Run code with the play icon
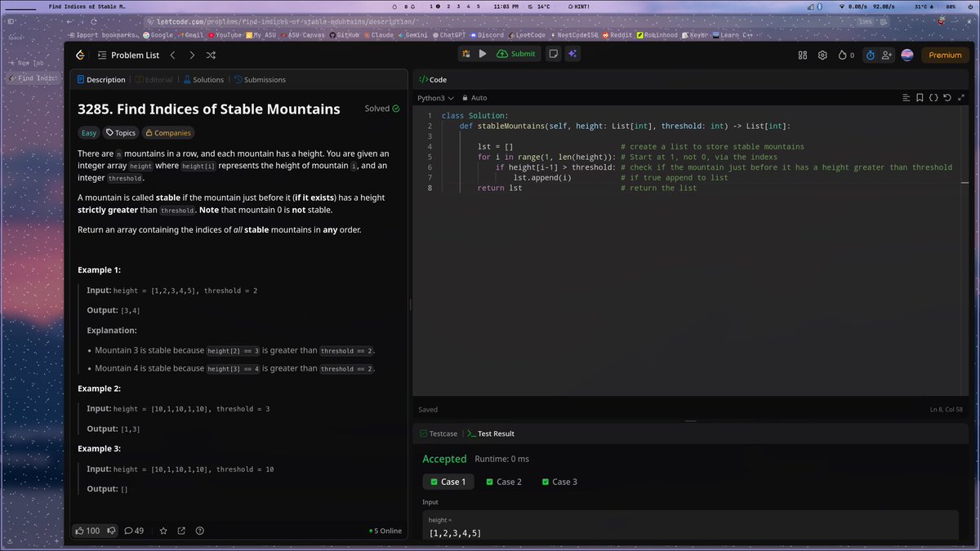 pos(483,54)
